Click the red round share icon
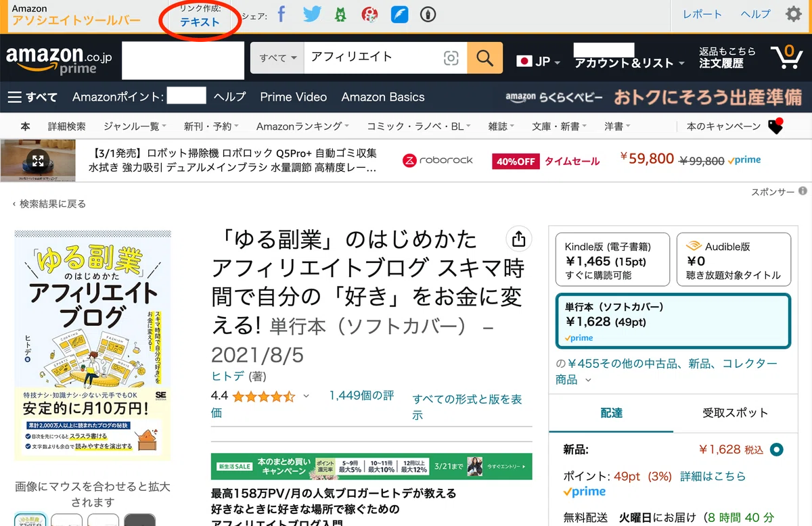The width and height of the screenshot is (812, 526). (369, 14)
